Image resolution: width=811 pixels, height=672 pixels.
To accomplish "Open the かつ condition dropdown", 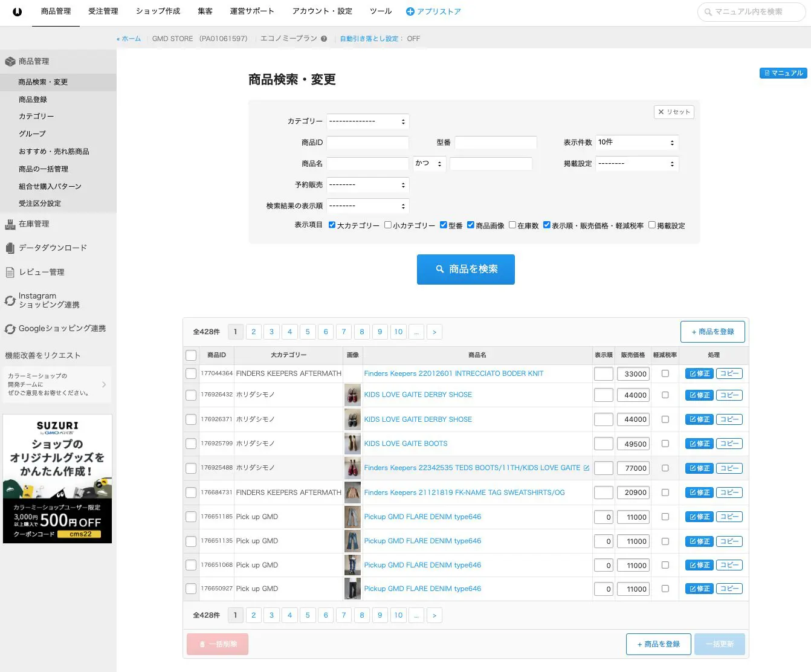I will [430, 164].
